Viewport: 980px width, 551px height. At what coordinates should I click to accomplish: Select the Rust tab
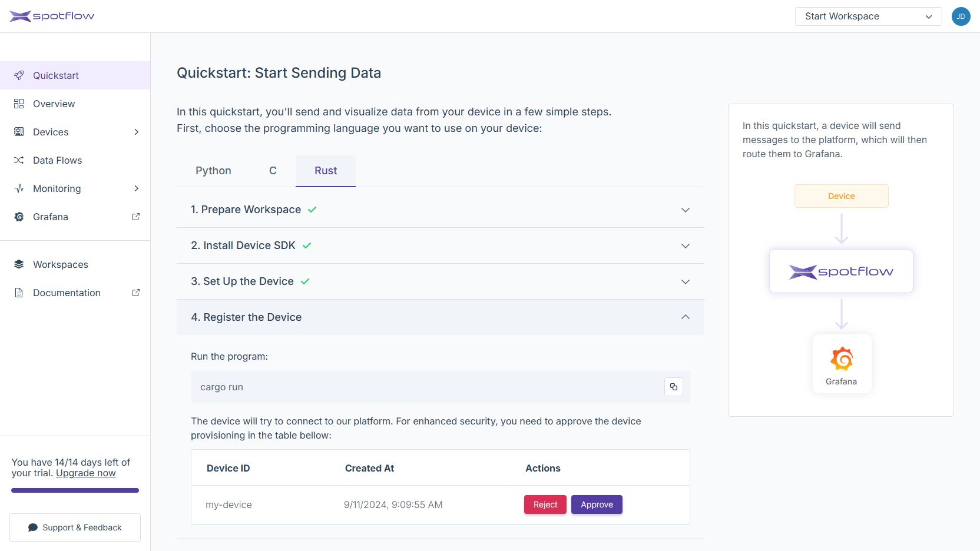tap(326, 171)
